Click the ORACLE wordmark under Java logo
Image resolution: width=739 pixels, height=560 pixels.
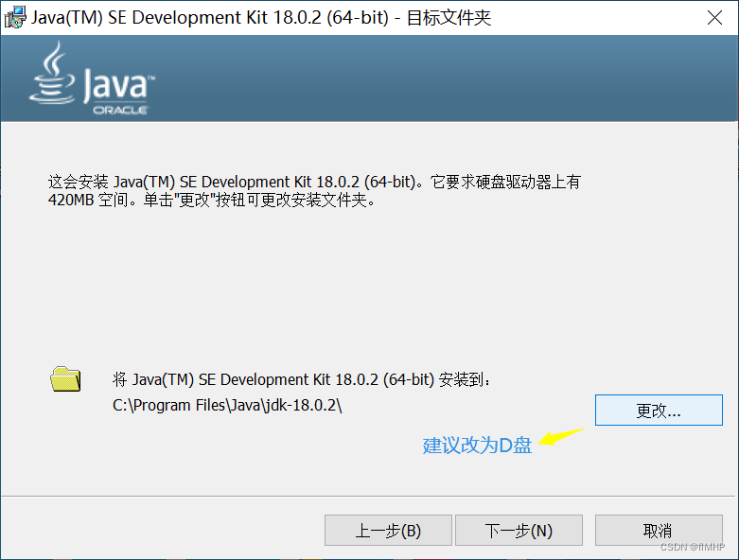pos(119,110)
